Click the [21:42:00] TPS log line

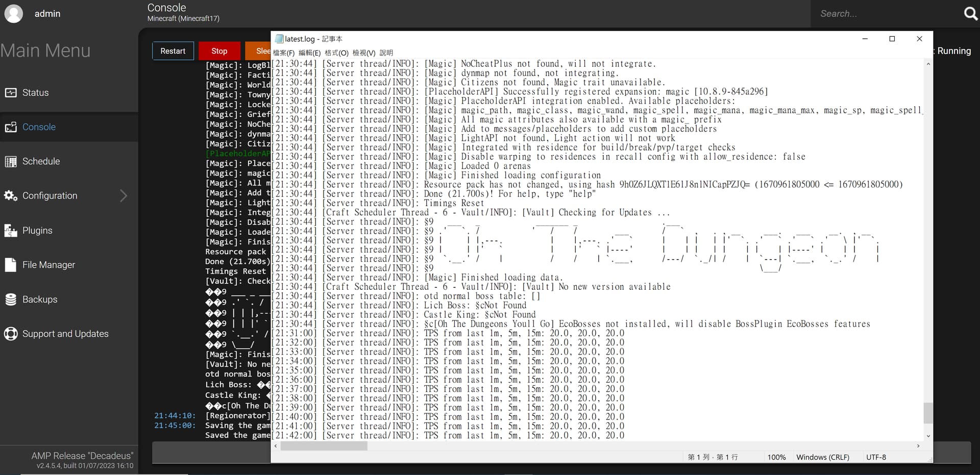point(448,435)
